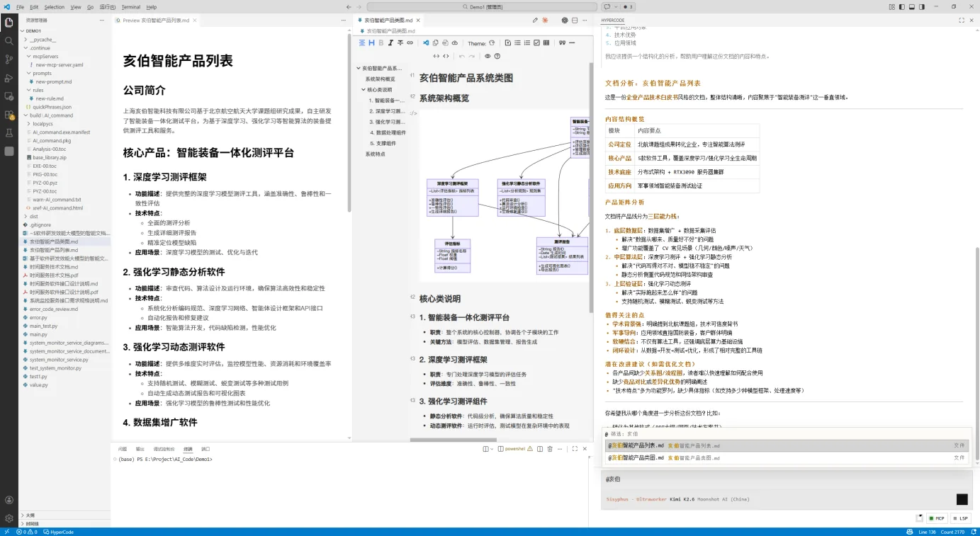Click the Demo1 command center search box
Viewport: 980px width, 536px height.
coord(481,6)
